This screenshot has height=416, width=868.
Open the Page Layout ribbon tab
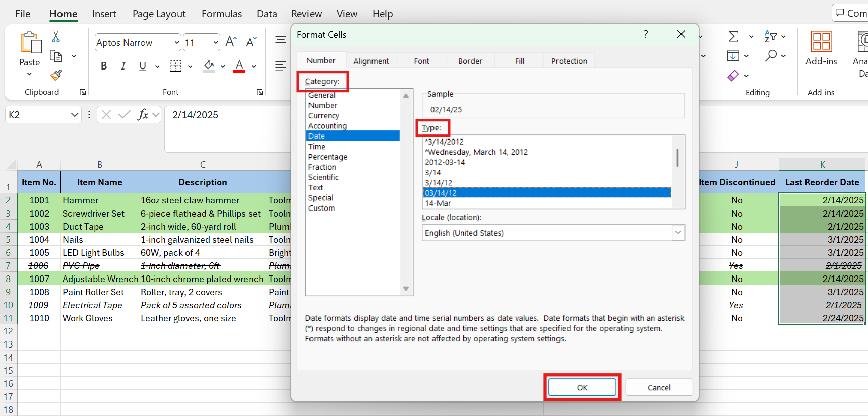[x=159, y=14]
